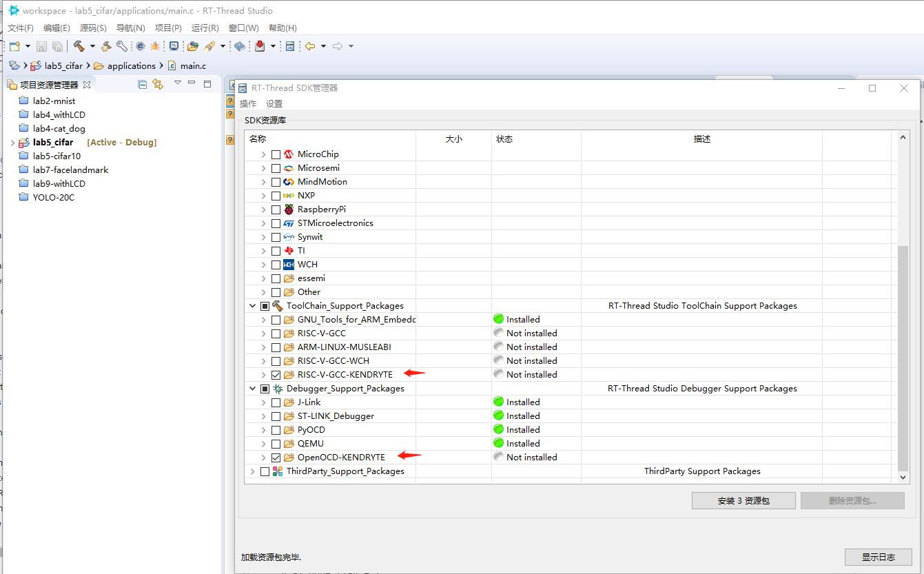The width and height of the screenshot is (924, 574).
Task: Expand the RaspberryPi row
Action: pos(264,209)
